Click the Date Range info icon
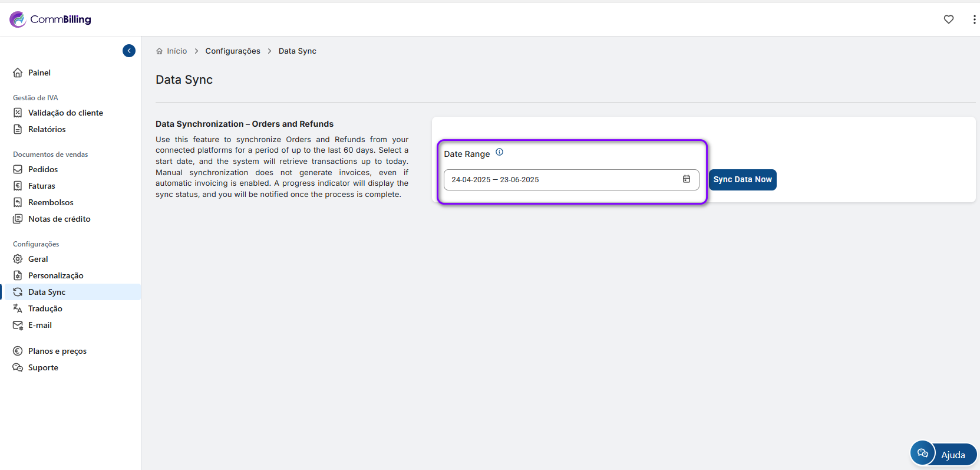Image resolution: width=980 pixels, height=470 pixels. [499, 152]
